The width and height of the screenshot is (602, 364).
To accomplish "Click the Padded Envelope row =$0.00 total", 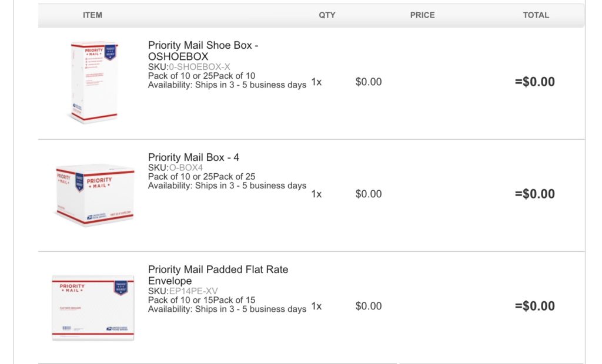I will pos(535,306).
